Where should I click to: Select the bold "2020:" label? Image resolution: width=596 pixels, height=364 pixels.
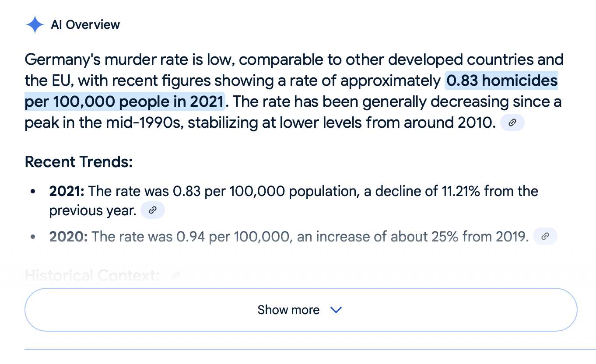[x=69, y=237]
